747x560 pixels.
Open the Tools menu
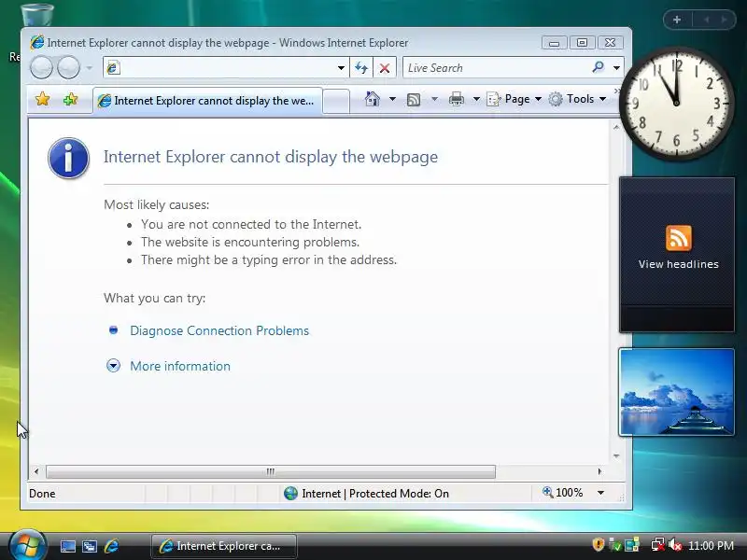(x=577, y=99)
